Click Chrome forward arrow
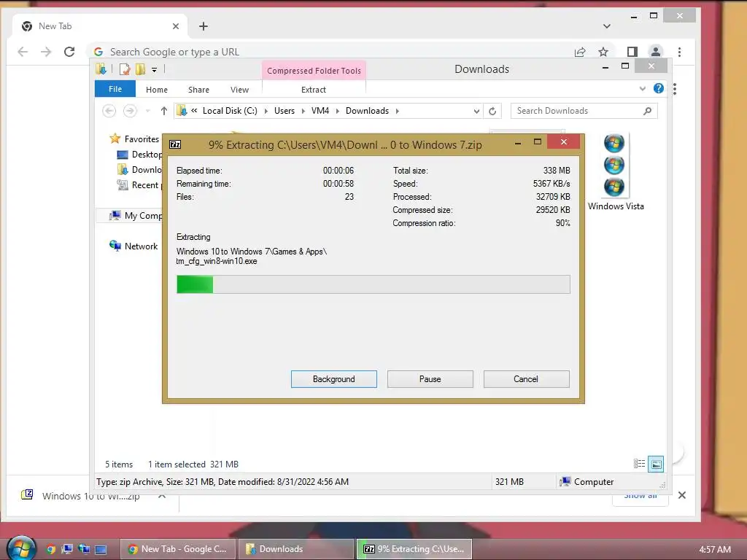 click(46, 52)
